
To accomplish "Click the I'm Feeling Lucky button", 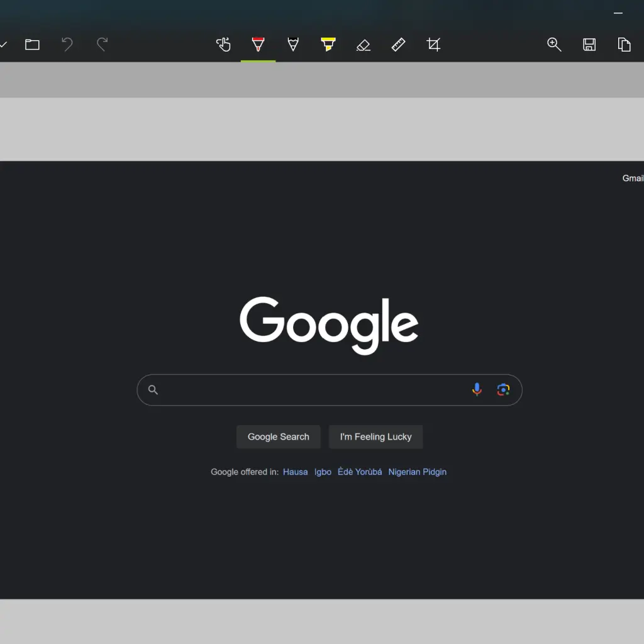I will 376,436.
